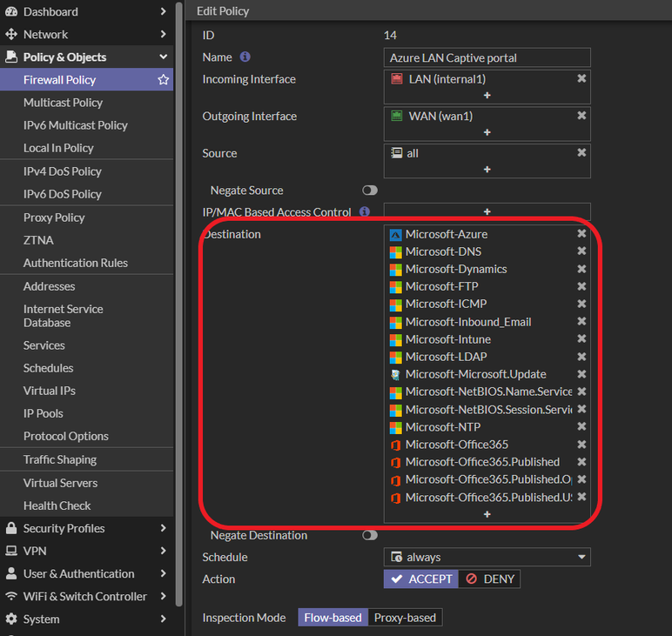
Task: Click the sidebar vertical scrollbar
Action: [x=178, y=305]
